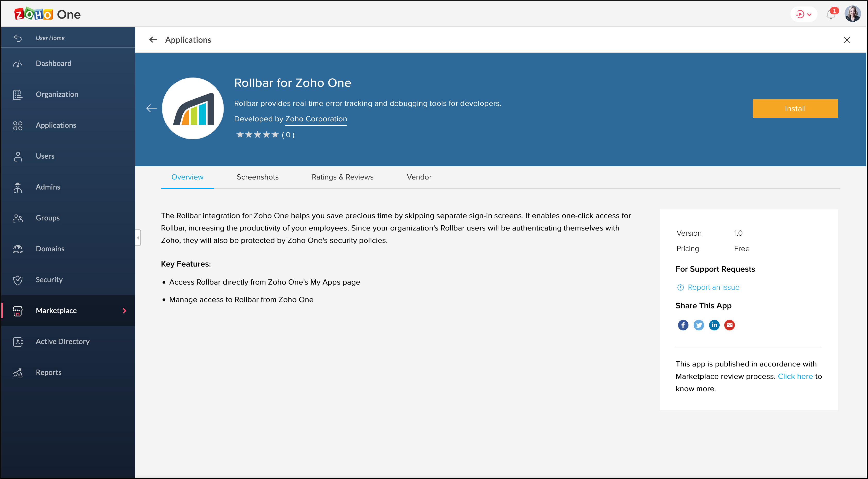868x479 pixels.
Task: Switch to the Screenshots tab
Action: 257,177
